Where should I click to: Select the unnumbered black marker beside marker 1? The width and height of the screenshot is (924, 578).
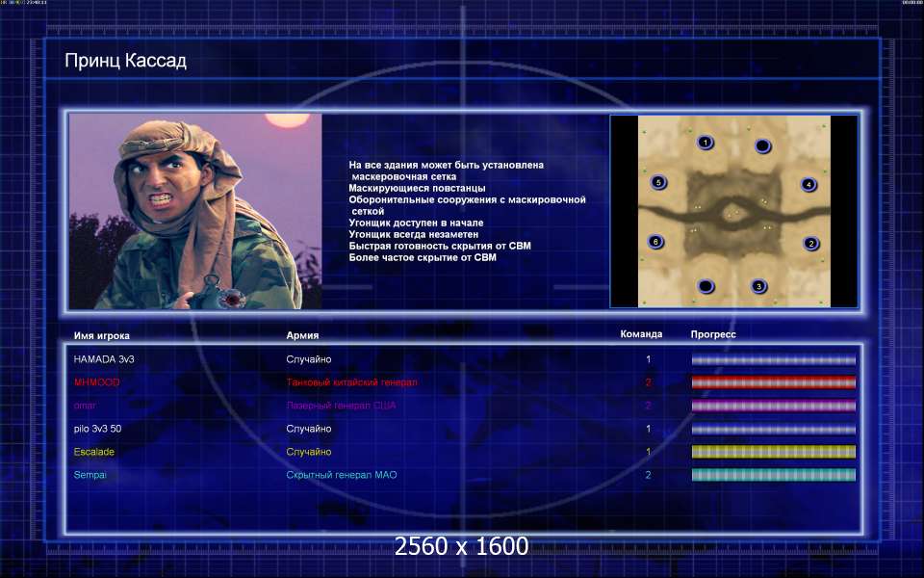762,145
